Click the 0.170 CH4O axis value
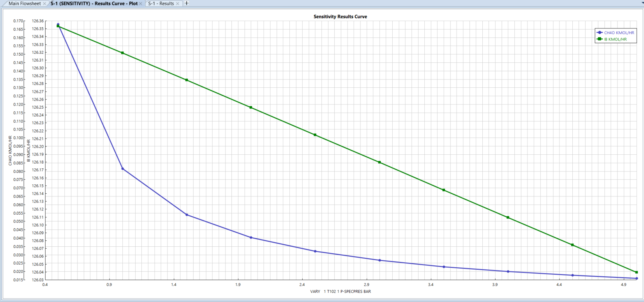The width and height of the screenshot is (644, 302). pos(18,21)
